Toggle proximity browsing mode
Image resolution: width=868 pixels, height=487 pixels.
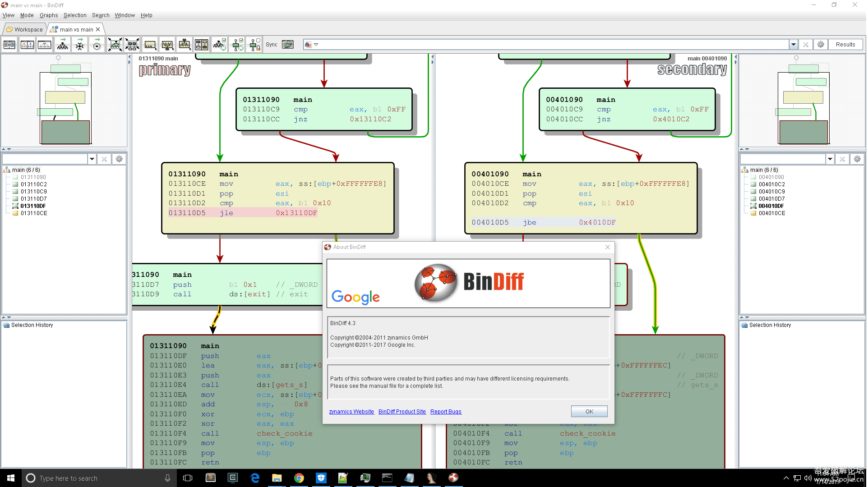pos(238,45)
